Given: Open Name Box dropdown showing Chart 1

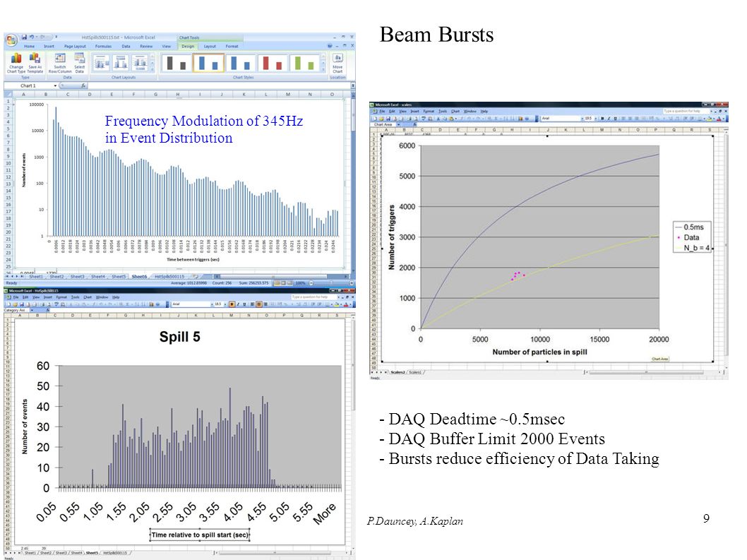Looking at the screenshot, I should [x=55, y=85].
